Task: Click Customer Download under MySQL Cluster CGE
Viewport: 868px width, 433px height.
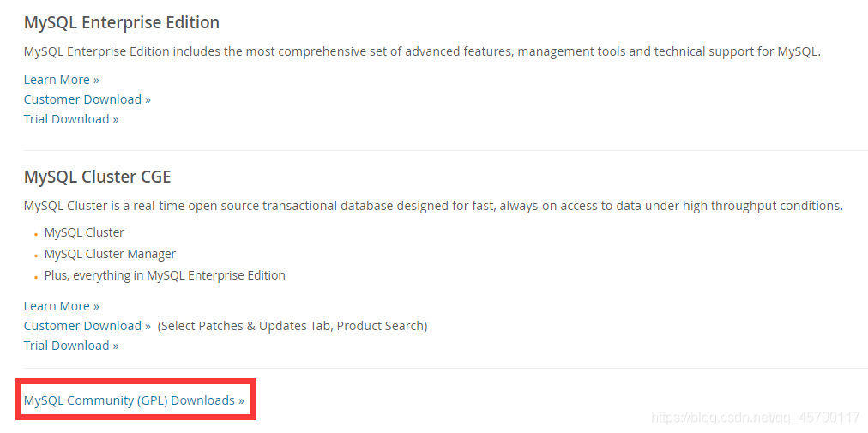Action: [87, 326]
